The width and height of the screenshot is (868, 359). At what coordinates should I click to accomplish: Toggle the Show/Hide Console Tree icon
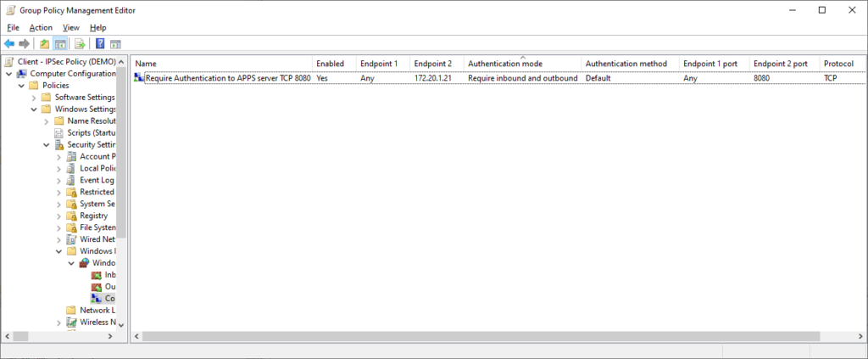point(60,44)
